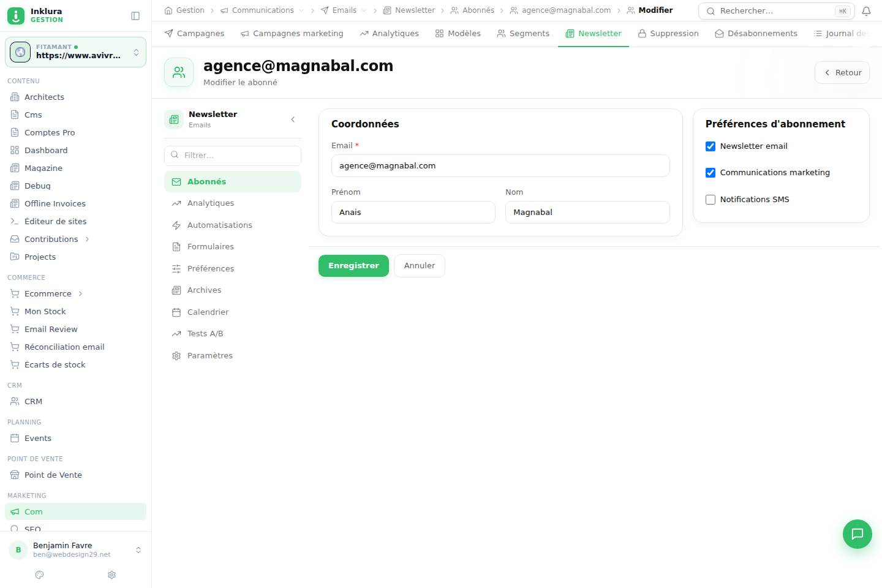Click the notifications bell icon
Image resolution: width=882 pixels, height=588 pixels.
point(866,11)
